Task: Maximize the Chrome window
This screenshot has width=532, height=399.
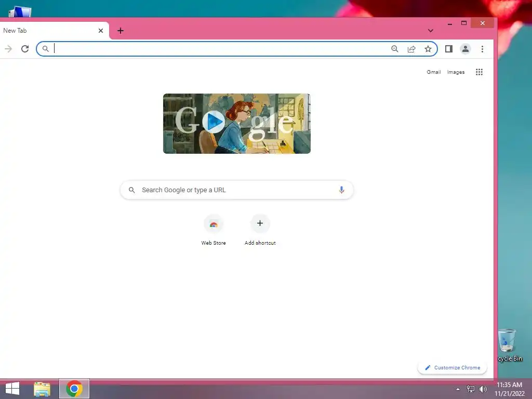Action: pyautogui.click(x=464, y=23)
